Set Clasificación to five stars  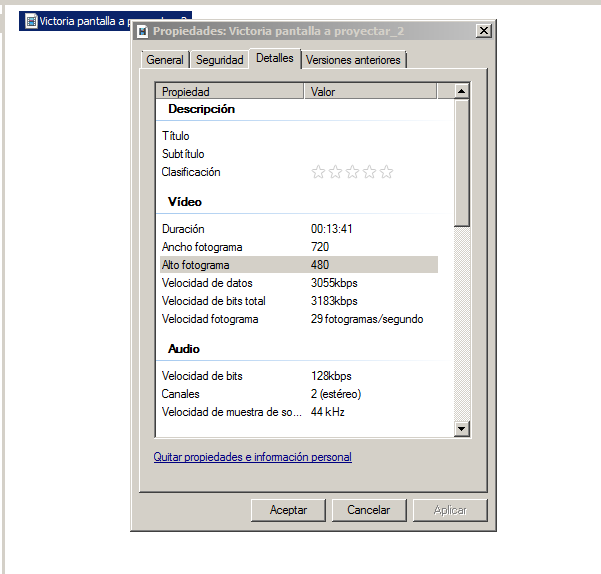386,172
